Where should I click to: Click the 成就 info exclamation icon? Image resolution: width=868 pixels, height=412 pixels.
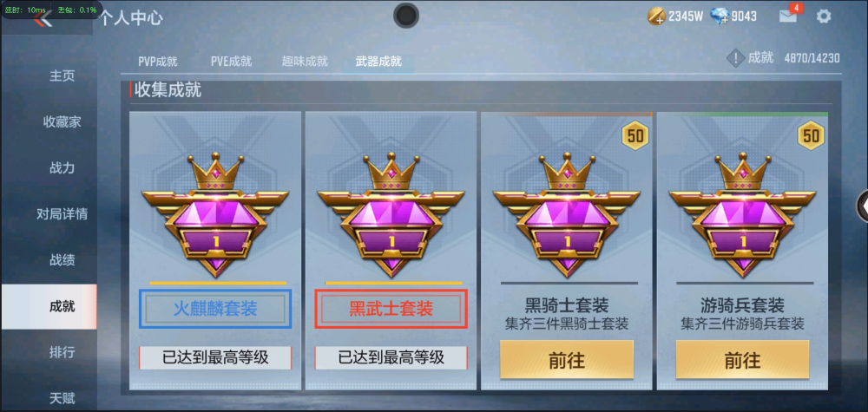[x=735, y=58]
